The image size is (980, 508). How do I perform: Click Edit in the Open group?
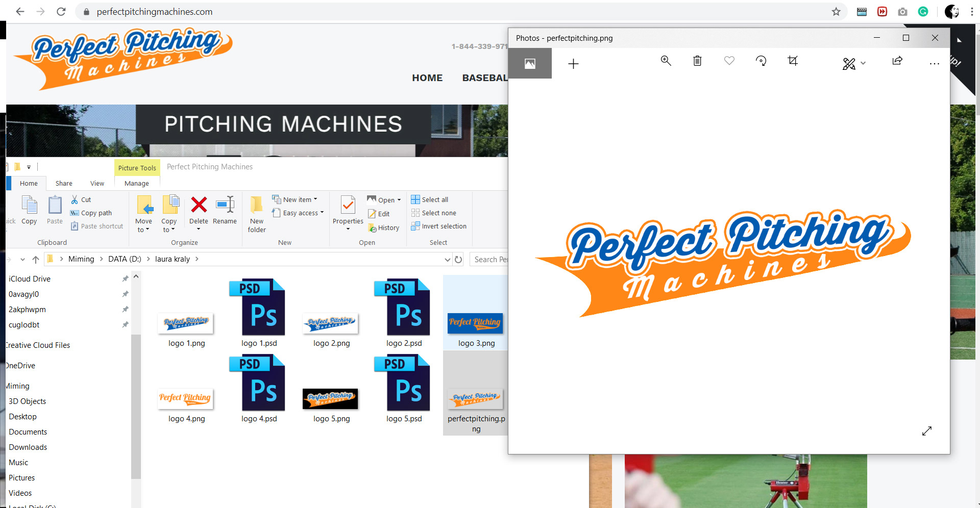tap(378, 214)
